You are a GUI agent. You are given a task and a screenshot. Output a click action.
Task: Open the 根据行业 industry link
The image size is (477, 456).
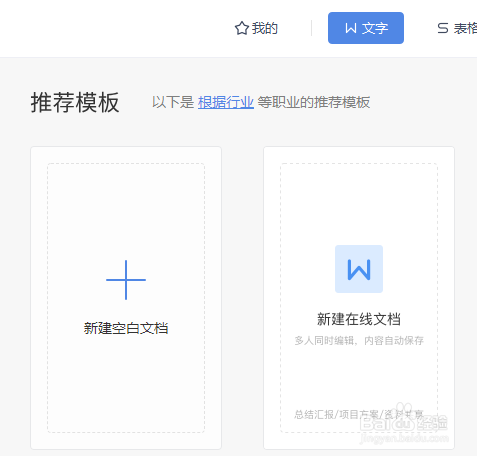(x=226, y=102)
